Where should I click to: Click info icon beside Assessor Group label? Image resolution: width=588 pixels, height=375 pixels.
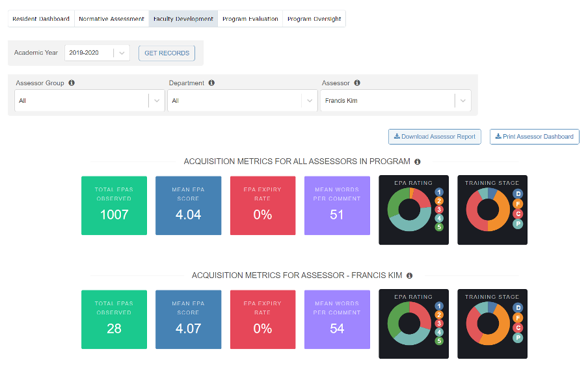[72, 83]
